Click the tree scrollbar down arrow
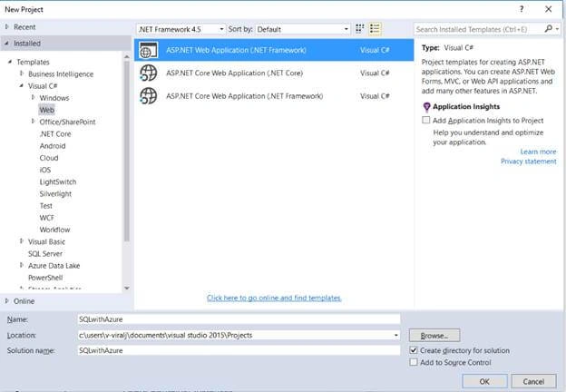Screen dimensions: 566x392 pos(127,288)
